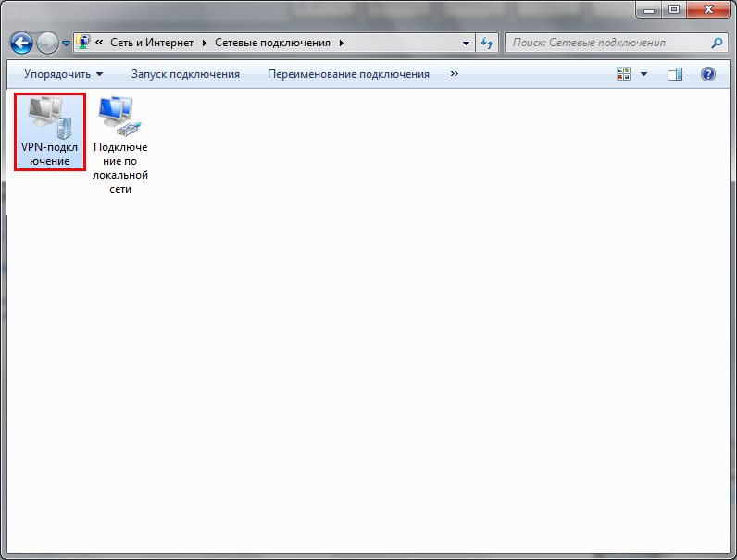Refresh the Сетевые подключения folder
Viewport: 737px width, 560px height.
coord(487,44)
